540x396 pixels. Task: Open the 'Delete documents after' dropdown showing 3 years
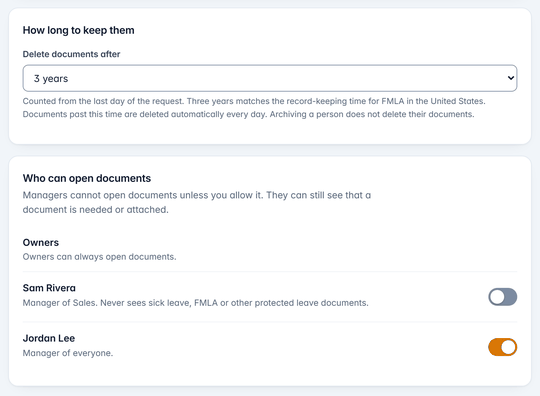click(270, 78)
